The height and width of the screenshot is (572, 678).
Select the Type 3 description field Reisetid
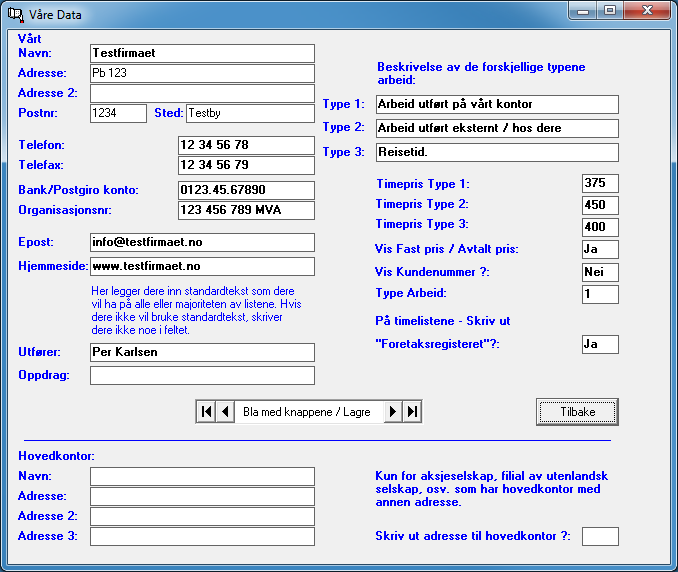click(x=497, y=152)
